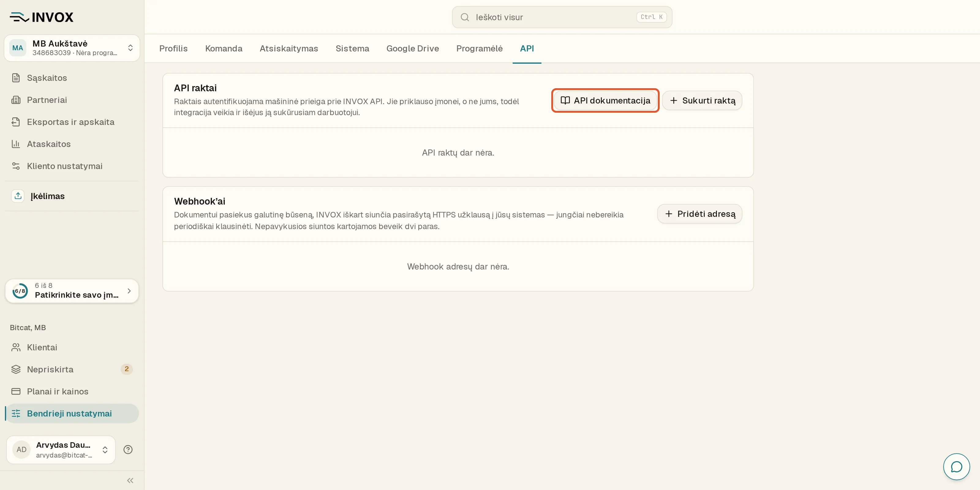
Task: Click the "Webhook adresų dar nėra." text
Action: tap(458, 267)
